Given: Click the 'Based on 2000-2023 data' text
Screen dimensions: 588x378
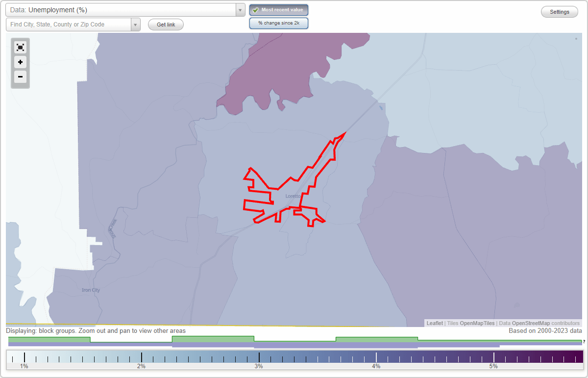Looking at the screenshot, I should pos(545,331).
